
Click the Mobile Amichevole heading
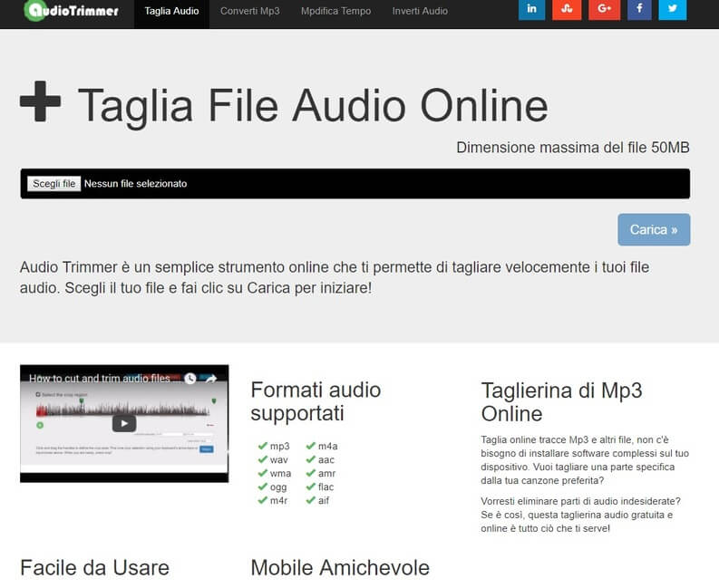tap(340, 568)
